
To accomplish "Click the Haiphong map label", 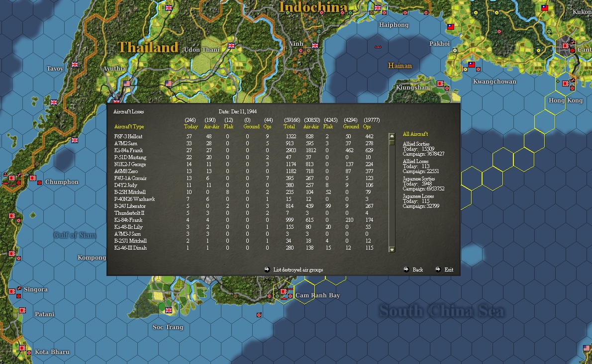I will tap(394, 25).
